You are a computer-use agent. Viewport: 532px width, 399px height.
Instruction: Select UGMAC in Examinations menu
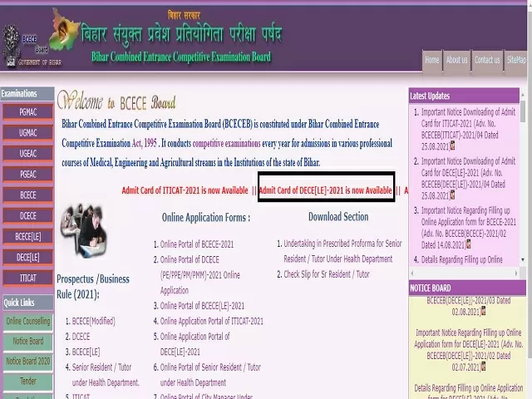[27, 133]
